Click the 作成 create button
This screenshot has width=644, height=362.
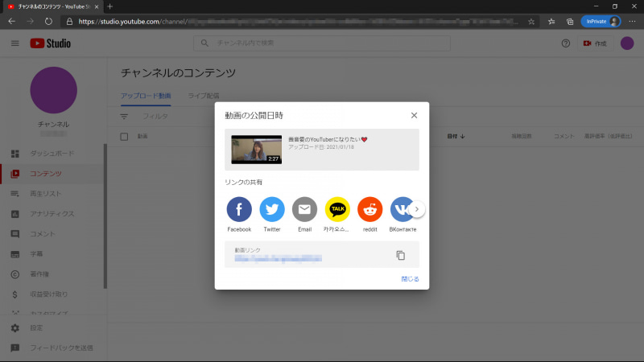595,43
